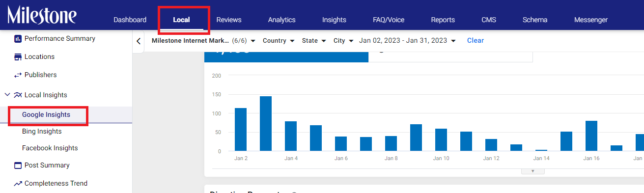Collapse the Local Insights tree section
The width and height of the screenshot is (644, 193).
(7, 95)
